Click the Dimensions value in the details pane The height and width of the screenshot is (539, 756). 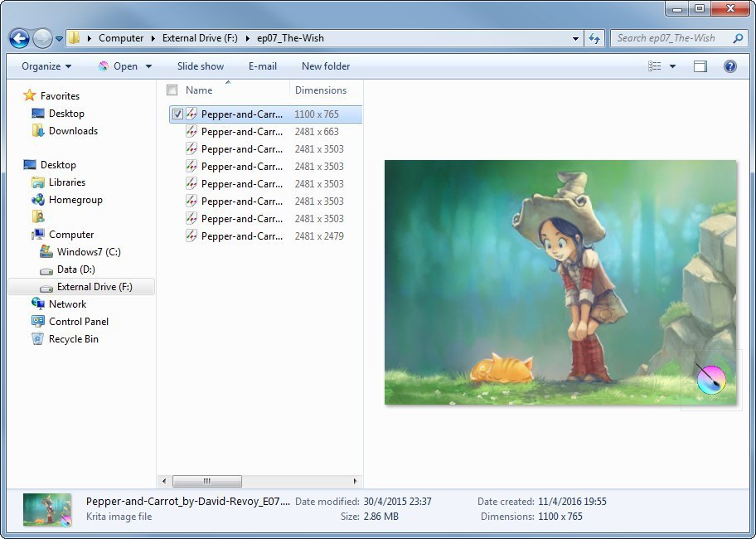[560, 517]
